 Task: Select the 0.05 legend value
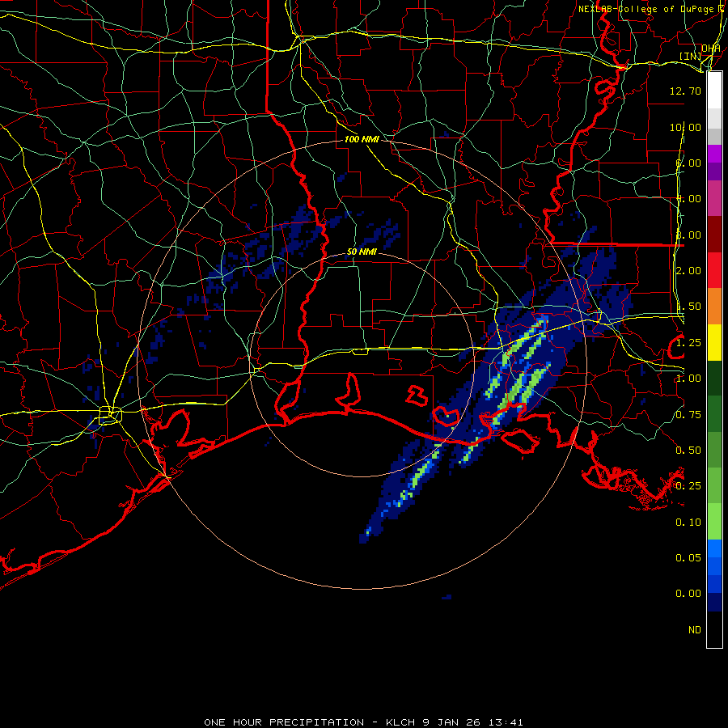click(x=688, y=558)
